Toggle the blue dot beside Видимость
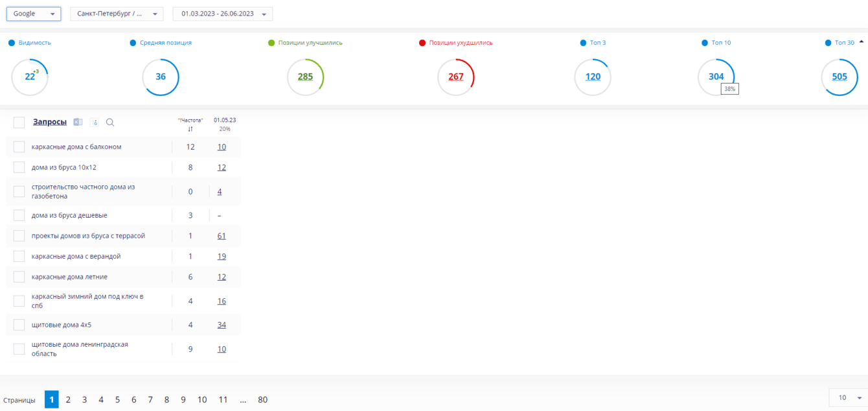Image resolution: width=868 pixels, height=411 pixels. [12, 43]
